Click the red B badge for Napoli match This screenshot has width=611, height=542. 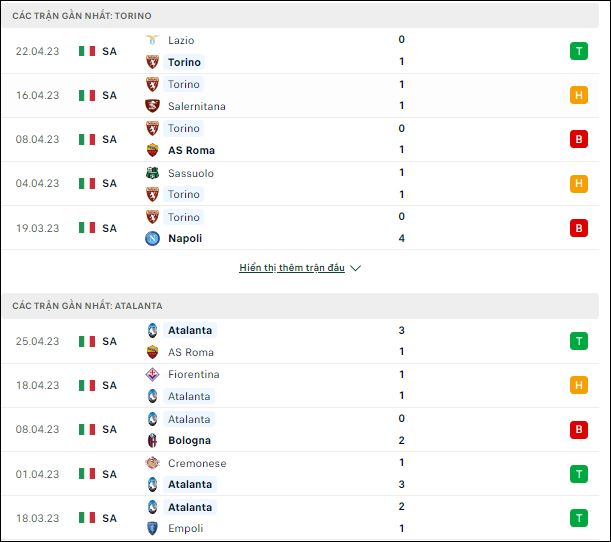point(579,228)
